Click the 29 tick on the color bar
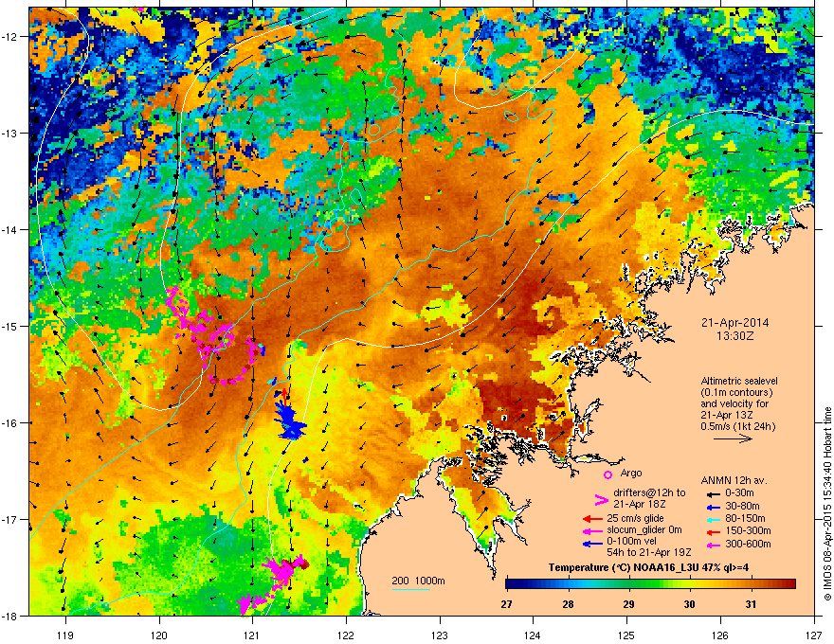The width and height of the screenshot is (834, 644). click(628, 604)
